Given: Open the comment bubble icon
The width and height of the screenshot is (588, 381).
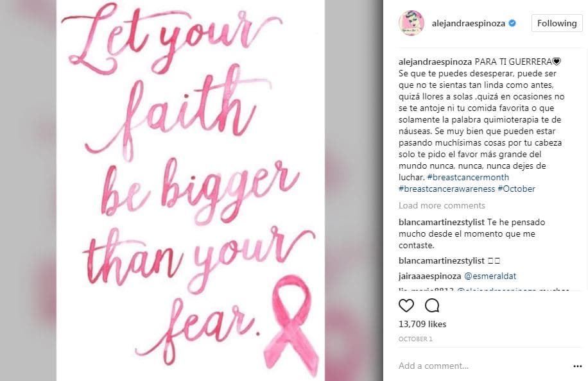Looking at the screenshot, I should (432, 306).
